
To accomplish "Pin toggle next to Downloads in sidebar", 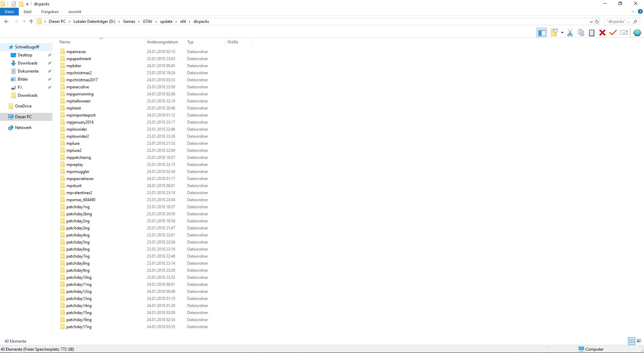I will 49,63.
